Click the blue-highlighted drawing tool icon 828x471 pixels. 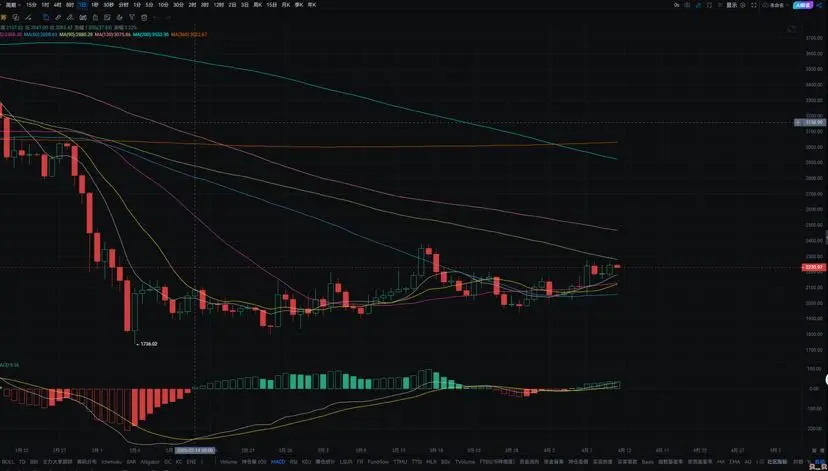point(46,17)
